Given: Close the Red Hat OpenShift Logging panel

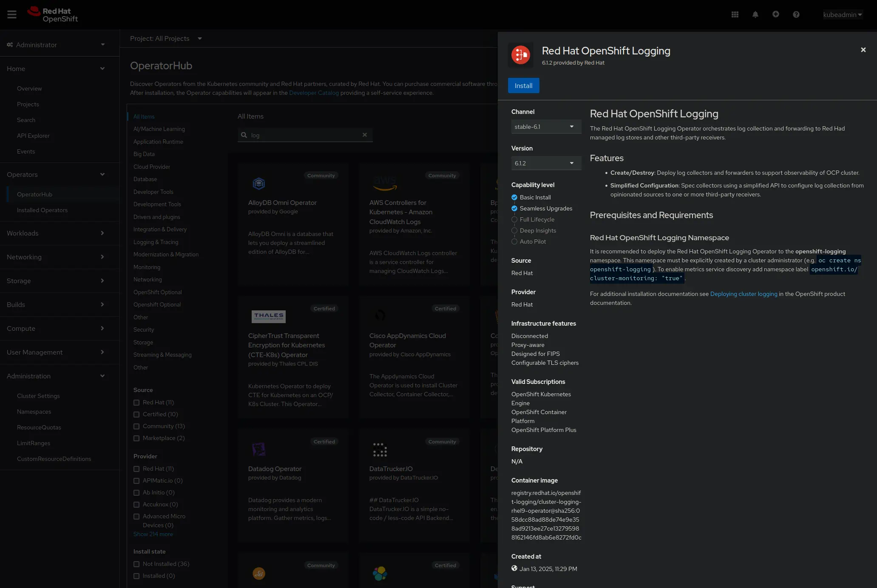Looking at the screenshot, I should click(863, 50).
